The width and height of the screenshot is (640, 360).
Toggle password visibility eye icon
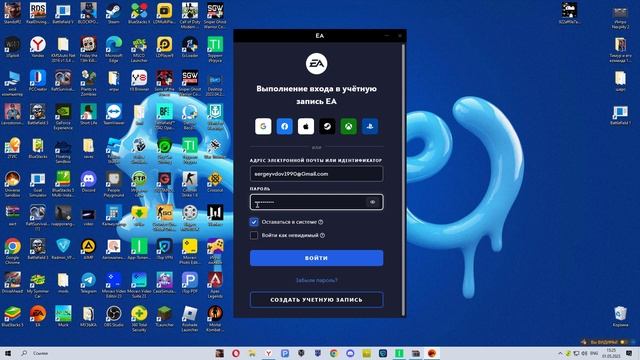pos(372,202)
